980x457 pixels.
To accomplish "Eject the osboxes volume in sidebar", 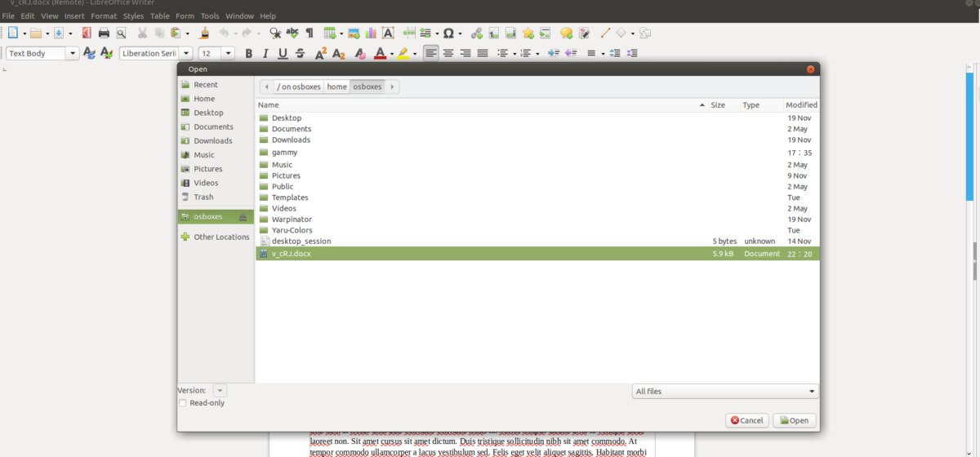I will click(x=243, y=217).
